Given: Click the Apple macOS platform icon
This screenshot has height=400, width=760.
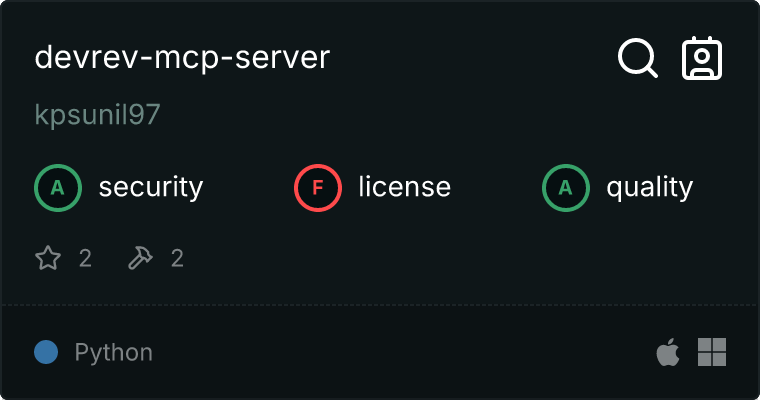Looking at the screenshot, I should coord(667,352).
